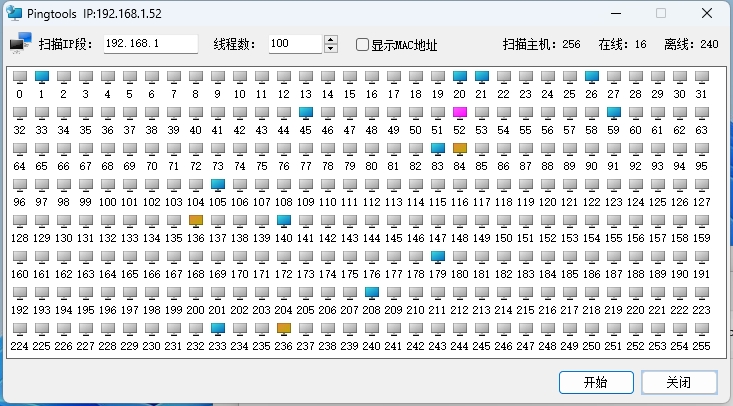
Task: Select the online host icon numbered 21
Action: pyautogui.click(x=481, y=77)
